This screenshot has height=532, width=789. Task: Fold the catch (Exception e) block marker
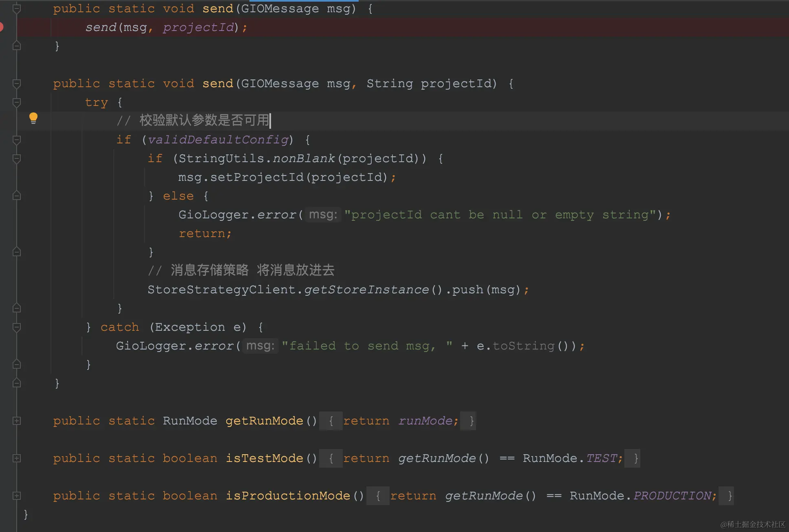17,327
